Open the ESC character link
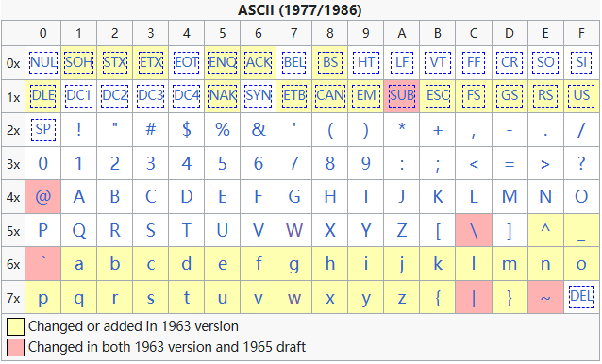The height and width of the screenshot is (364, 602). (438, 95)
